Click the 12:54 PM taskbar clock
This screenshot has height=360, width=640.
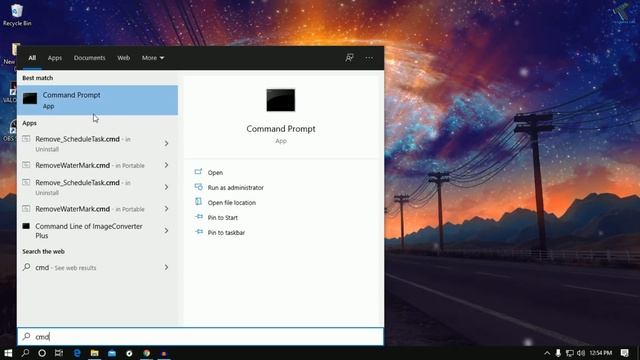601,353
